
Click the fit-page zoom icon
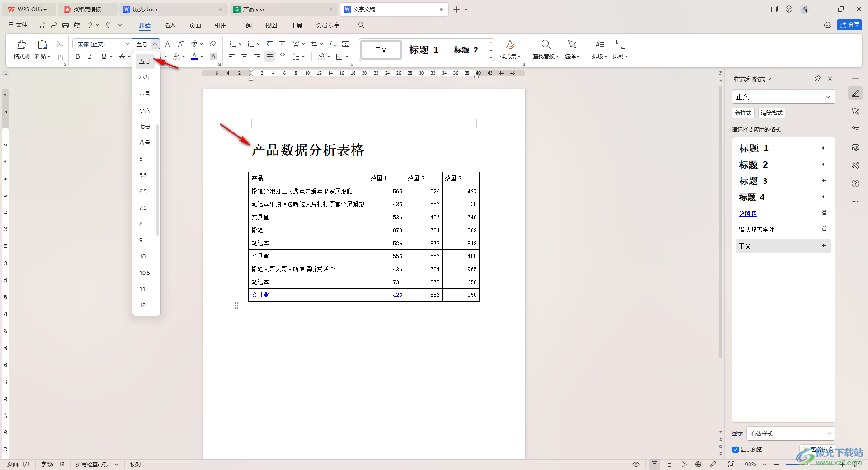coord(731,464)
